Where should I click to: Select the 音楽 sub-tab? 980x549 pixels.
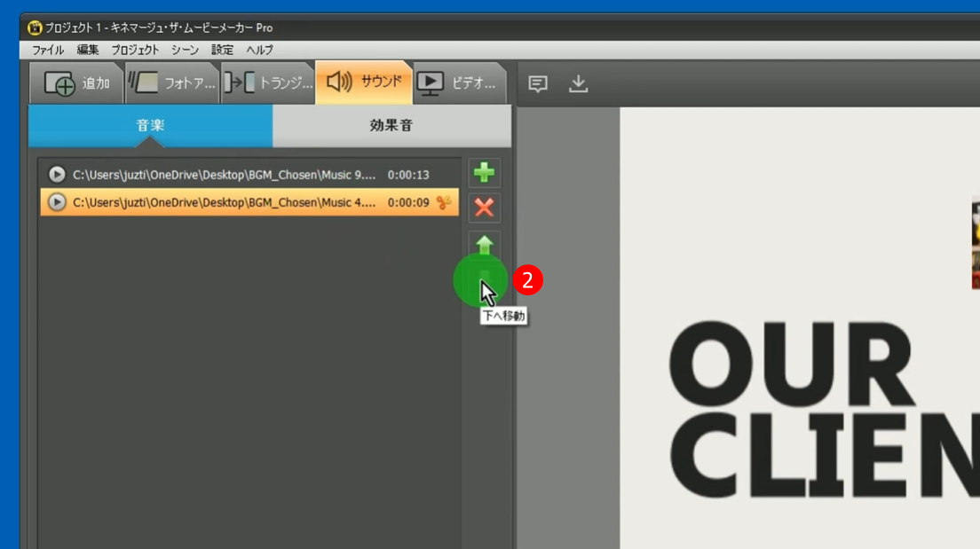pyautogui.click(x=150, y=126)
